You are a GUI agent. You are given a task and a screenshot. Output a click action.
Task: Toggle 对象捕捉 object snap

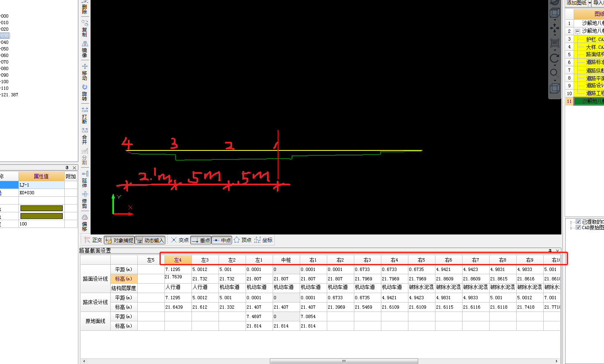[119, 240]
